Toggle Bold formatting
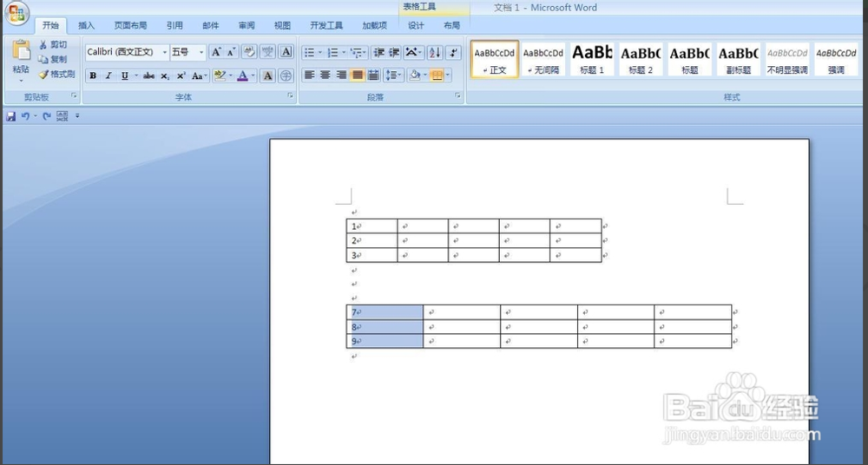 click(93, 75)
